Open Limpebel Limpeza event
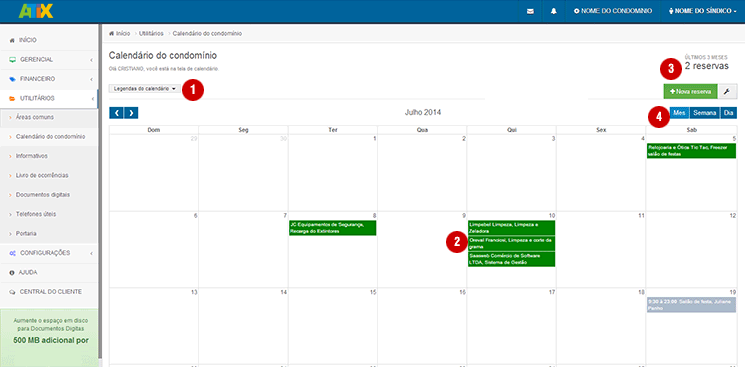The height and width of the screenshot is (367, 745). [x=511, y=228]
